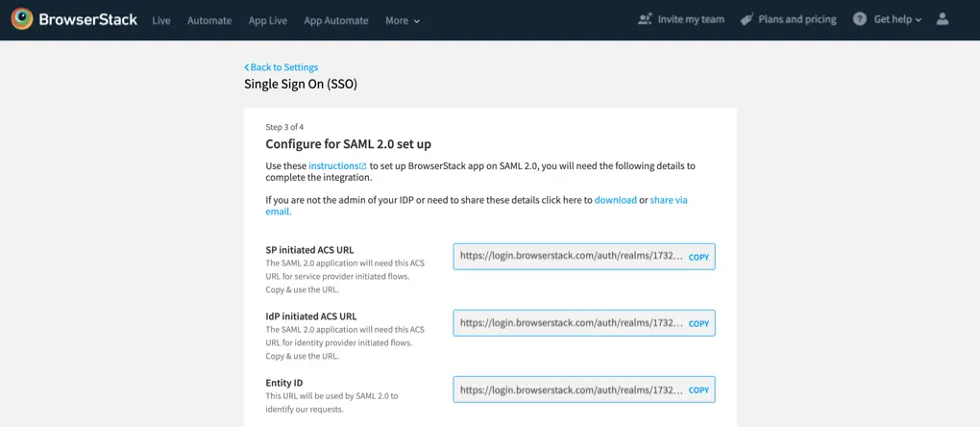Screen dimensions: 980x427
Task: Click the Entity ID label
Action: 284,383
